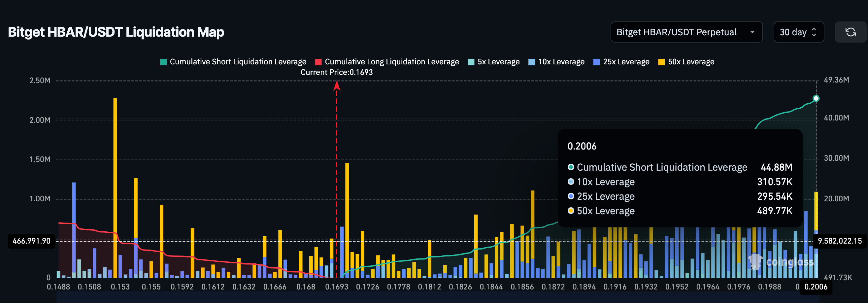Screen dimensions: 868x303
Task: Click the white cumulative line endpoint dot
Action: click(x=816, y=98)
